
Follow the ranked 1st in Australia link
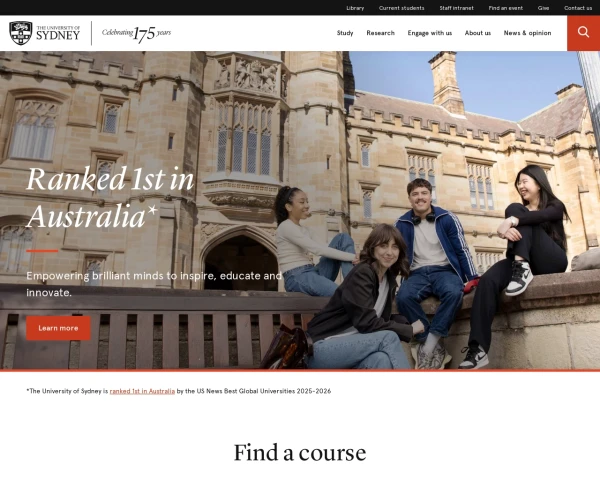(x=142, y=391)
